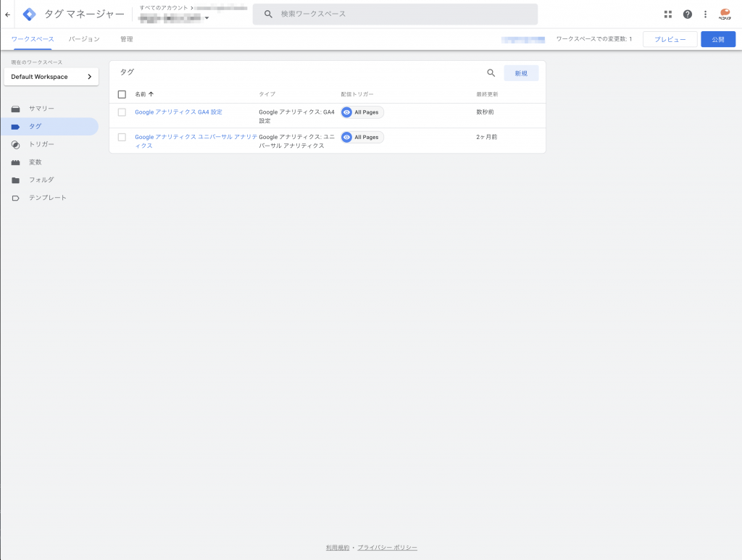Open the Google アナリティクス GA4 設定 tag link

pos(178,112)
